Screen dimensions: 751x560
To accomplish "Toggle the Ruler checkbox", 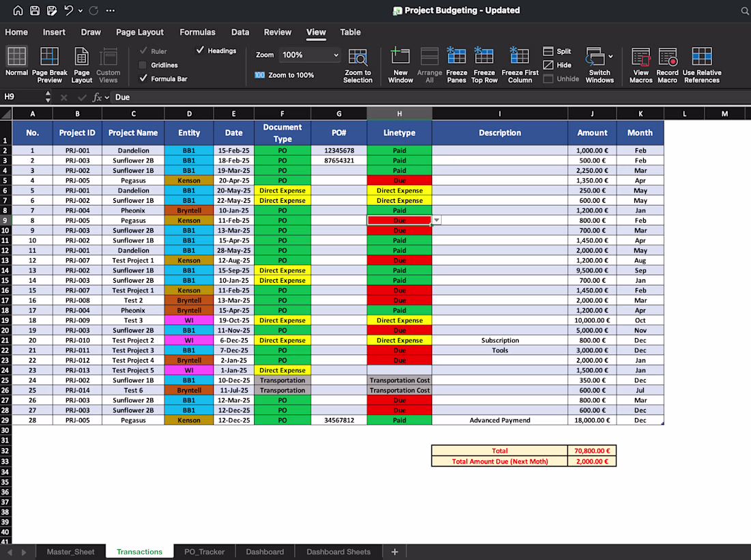I will [143, 51].
